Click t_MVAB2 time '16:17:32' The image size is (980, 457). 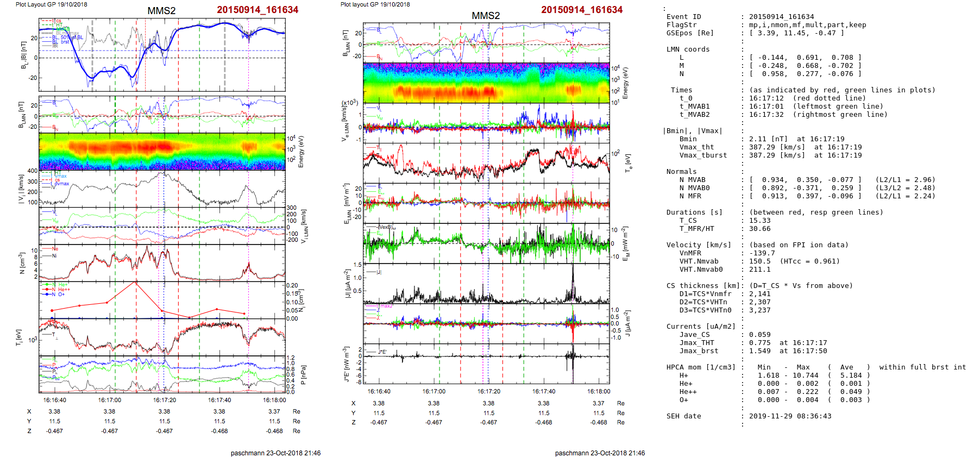click(x=767, y=115)
